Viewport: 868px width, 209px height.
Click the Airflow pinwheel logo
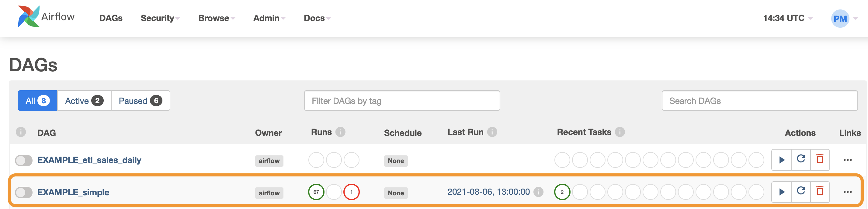(29, 16)
